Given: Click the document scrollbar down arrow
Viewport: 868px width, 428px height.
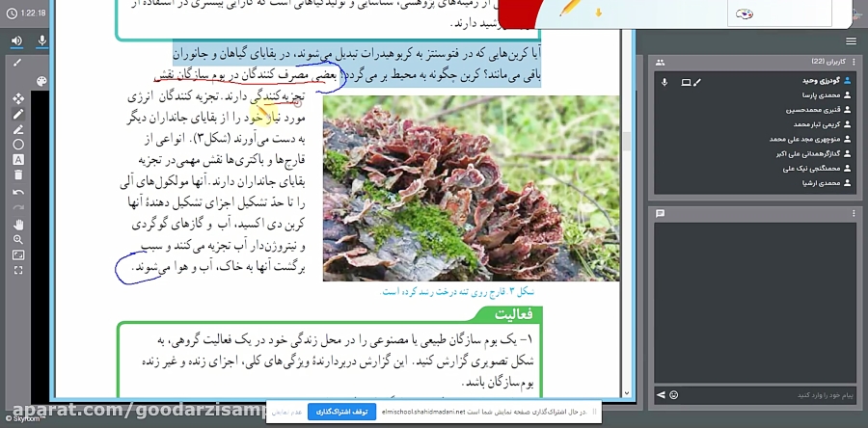Looking at the screenshot, I should click(627, 393).
